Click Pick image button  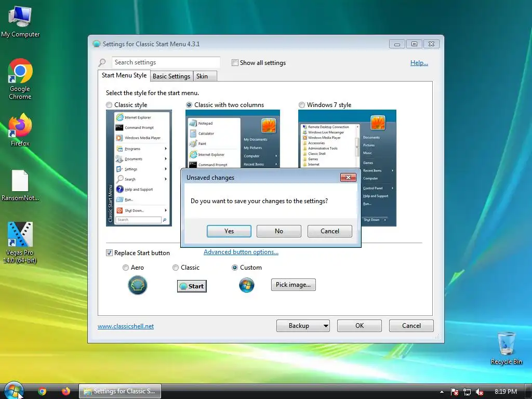pyautogui.click(x=293, y=285)
